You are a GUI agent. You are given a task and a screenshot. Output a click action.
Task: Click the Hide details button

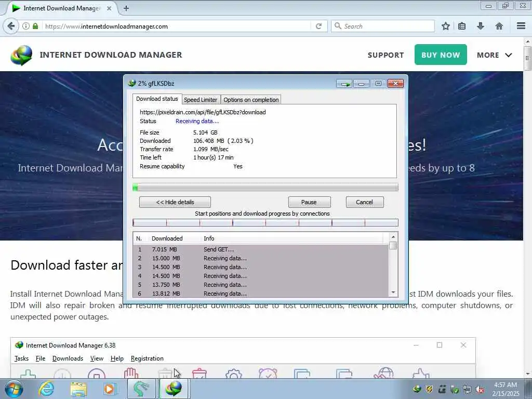pyautogui.click(x=175, y=202)
